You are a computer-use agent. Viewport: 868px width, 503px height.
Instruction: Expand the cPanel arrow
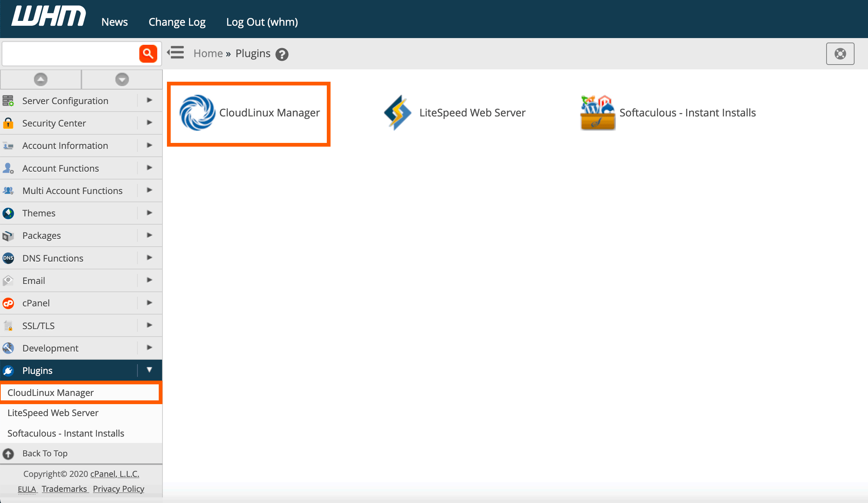click(149, 303)
